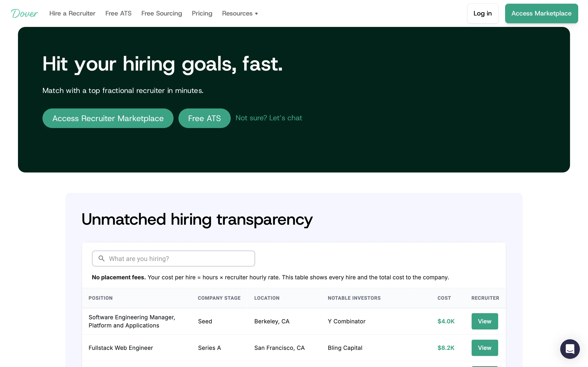Viewport: 588px width, 367px height.
Task: Click the Cost column header
Action: [x=444, y=298]
